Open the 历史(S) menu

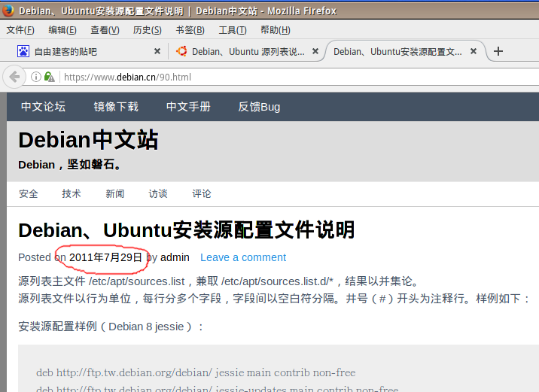point(147,30)
